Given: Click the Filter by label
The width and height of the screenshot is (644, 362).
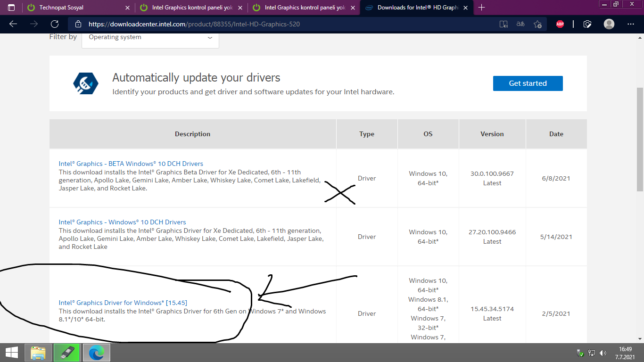Looking at the screenshot, I should click(63, 37).
